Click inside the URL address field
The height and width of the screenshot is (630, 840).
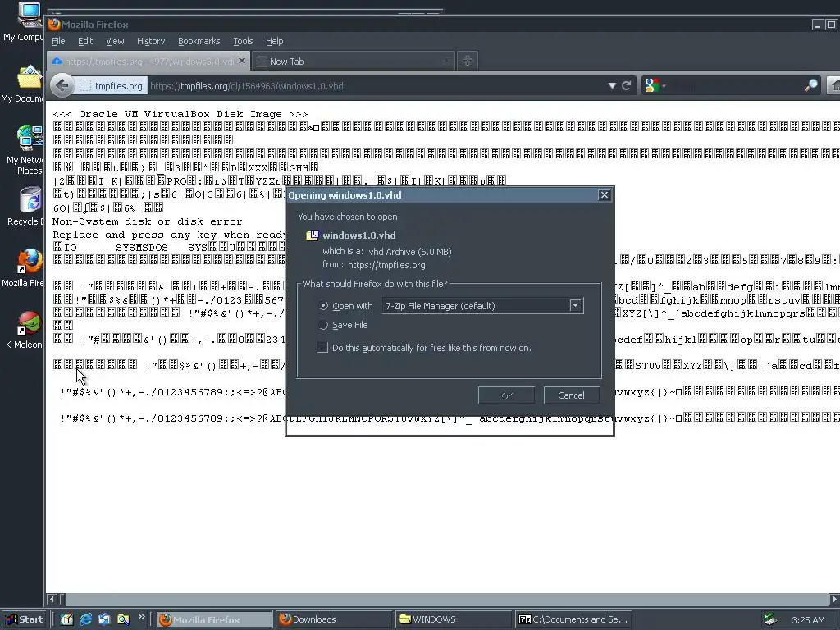pos(375,85)
